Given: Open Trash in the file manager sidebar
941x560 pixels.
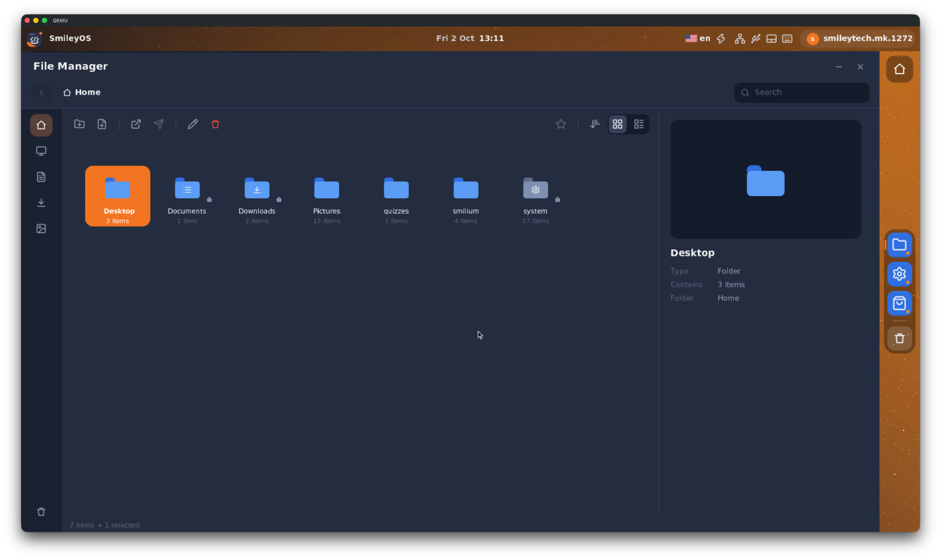Looking at the screenshot, I should (x=41, y=512).
